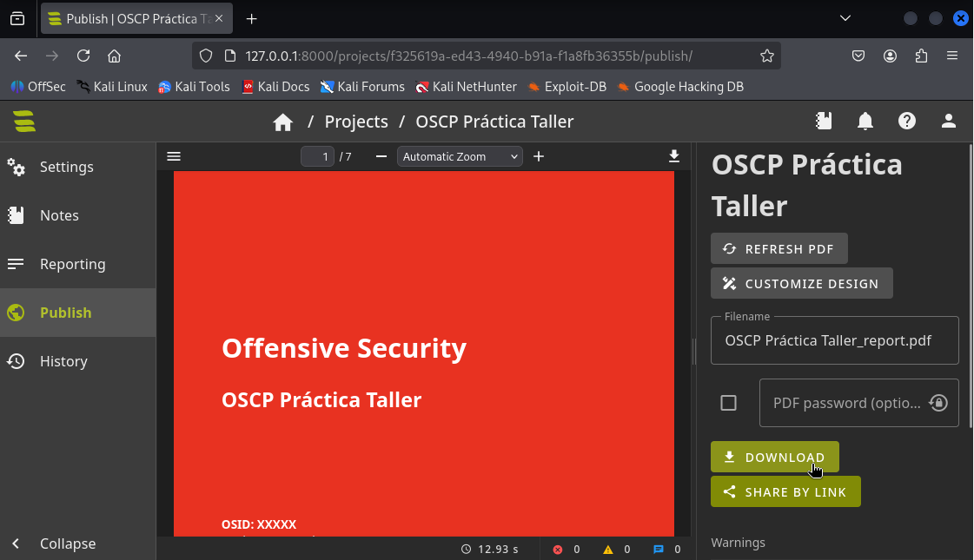Bookmark this page with the star icon
This screenshot has height=560, width=974.
tap(767, 56)
